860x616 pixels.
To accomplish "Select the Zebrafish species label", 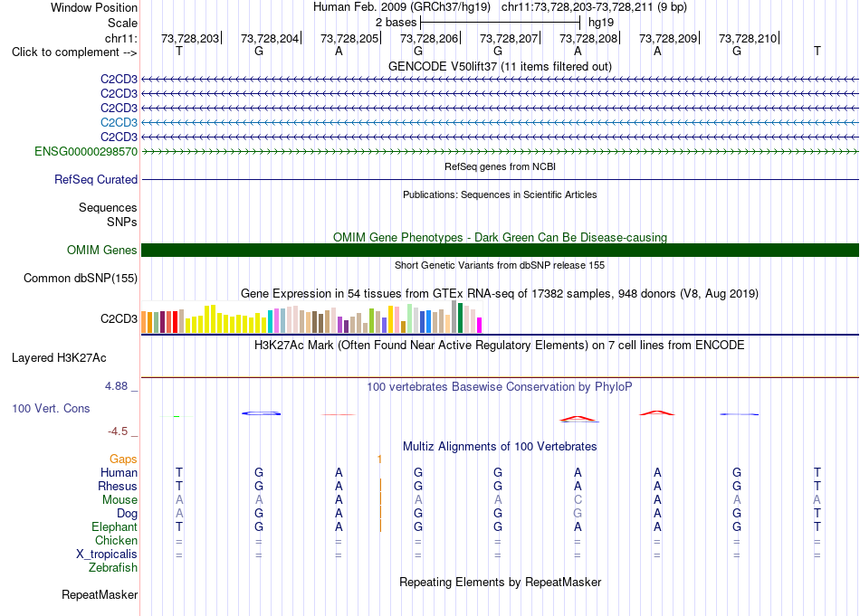I will (x=113, y=567).
